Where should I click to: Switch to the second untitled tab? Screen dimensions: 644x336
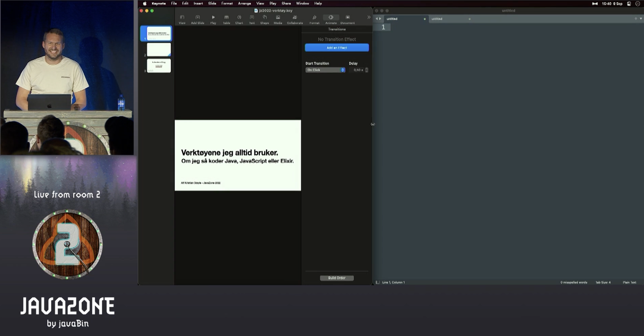click(437, 19)
